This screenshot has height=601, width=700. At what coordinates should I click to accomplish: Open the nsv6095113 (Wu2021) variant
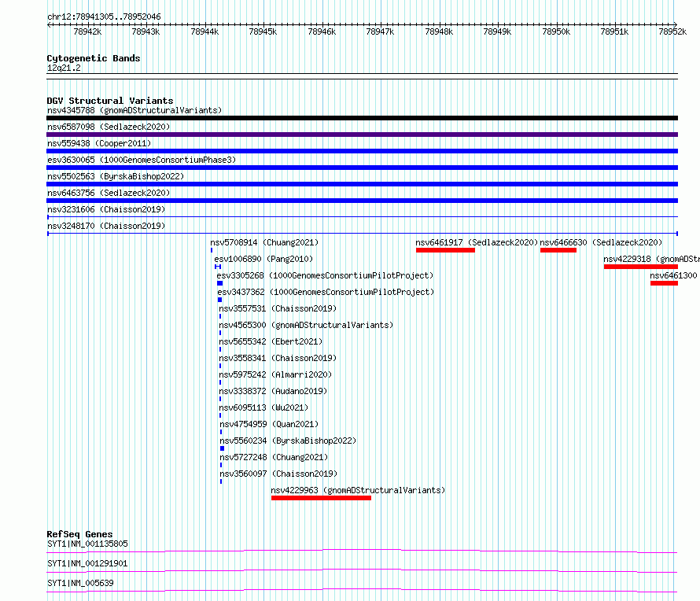(263, 407)
